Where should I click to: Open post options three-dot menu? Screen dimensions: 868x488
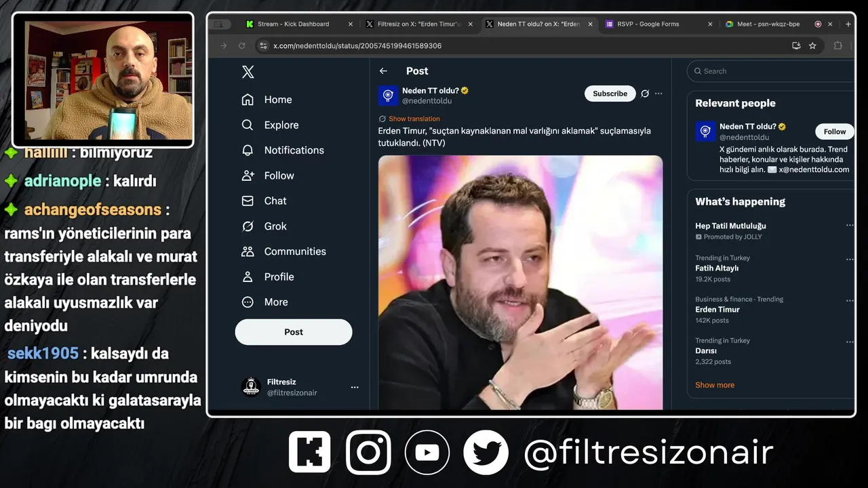658,94
